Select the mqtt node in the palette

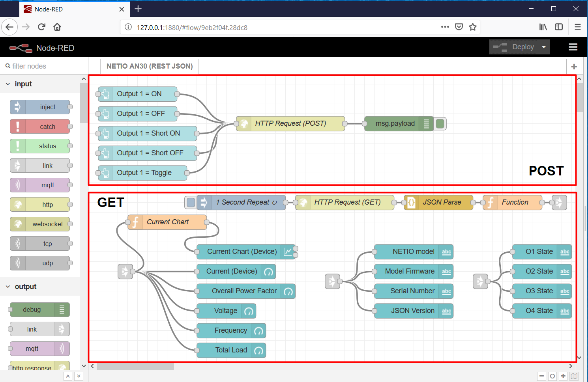pos(40,185)
